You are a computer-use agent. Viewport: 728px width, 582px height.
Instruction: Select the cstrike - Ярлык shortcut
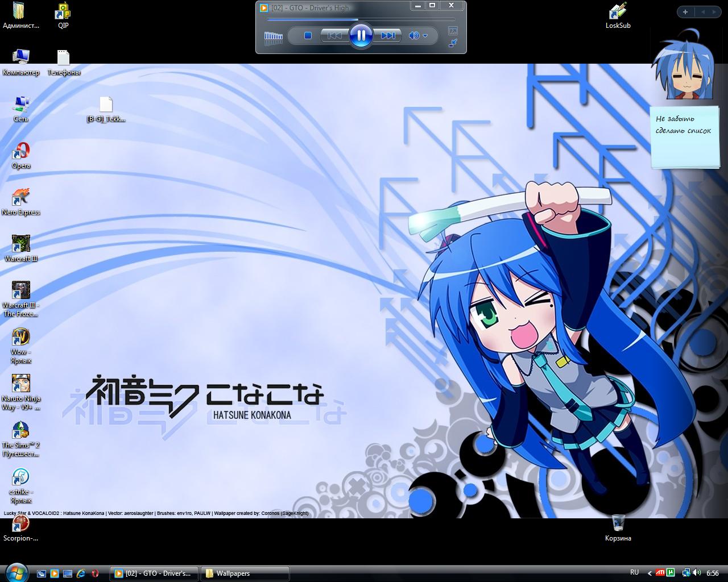pyautogui.click(x=21, y=485)
